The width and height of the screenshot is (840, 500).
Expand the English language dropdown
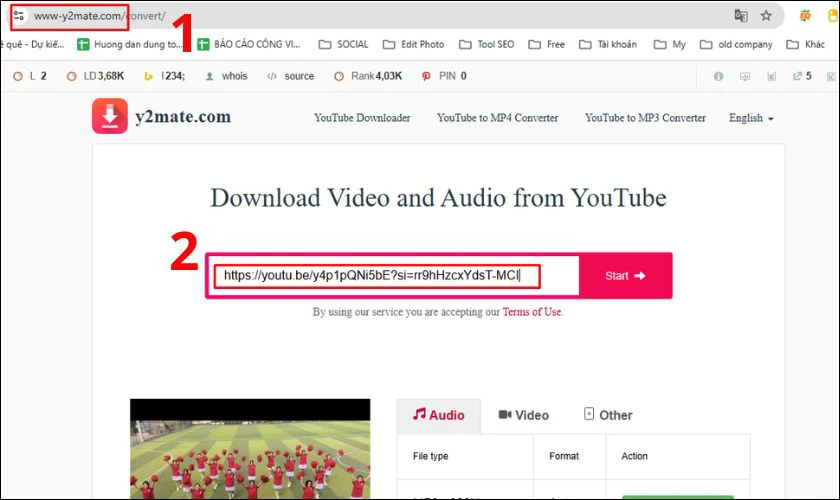tap(751, 118)
